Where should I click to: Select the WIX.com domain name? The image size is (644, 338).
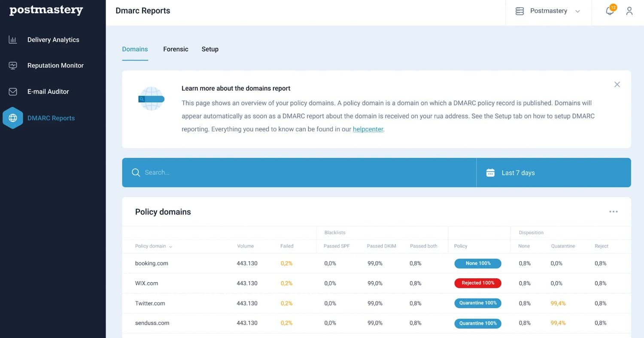(146, 283)
